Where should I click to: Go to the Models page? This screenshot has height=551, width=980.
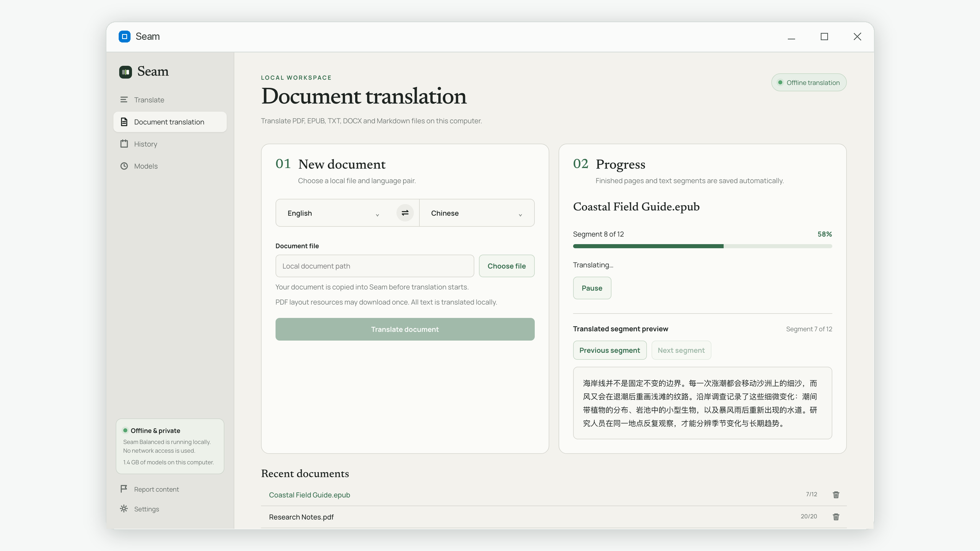(x=170, y=166)
